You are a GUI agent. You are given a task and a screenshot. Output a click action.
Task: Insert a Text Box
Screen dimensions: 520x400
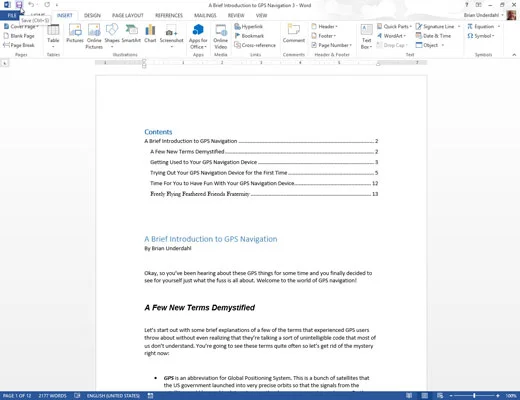(366, 37)
